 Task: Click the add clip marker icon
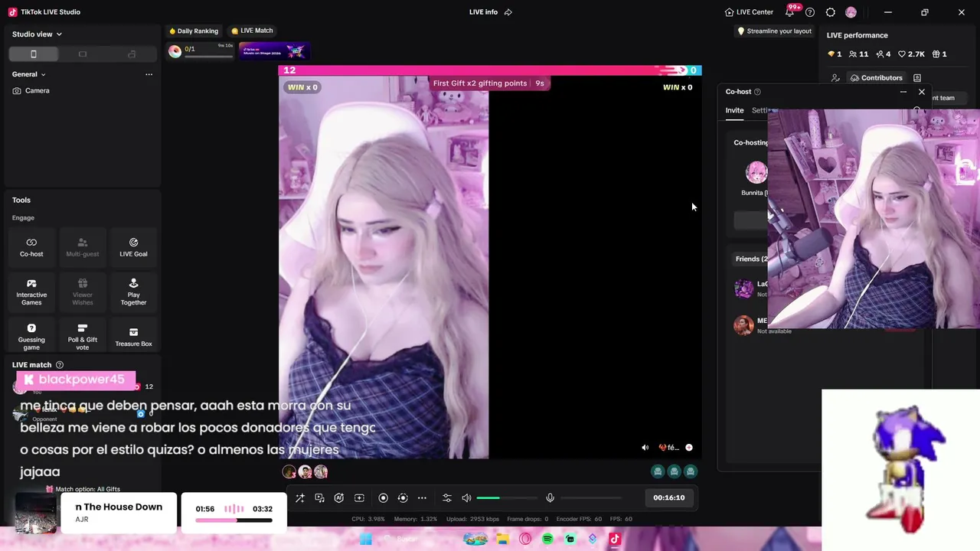pyautogui.click(x=359, y=498)
